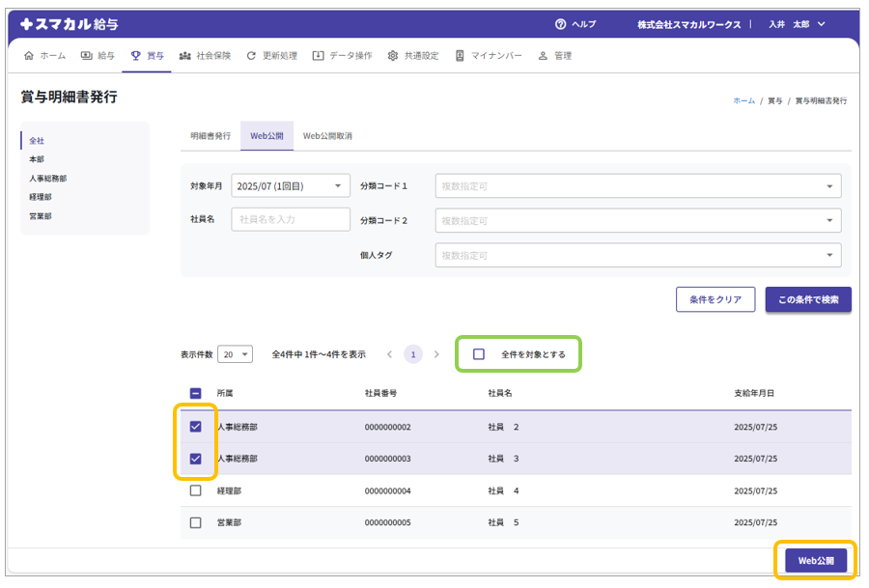The height and width of the screenshot is (588, 869).
Task: Switch to the 明細書発行 tab
Action: click(210, 136)
